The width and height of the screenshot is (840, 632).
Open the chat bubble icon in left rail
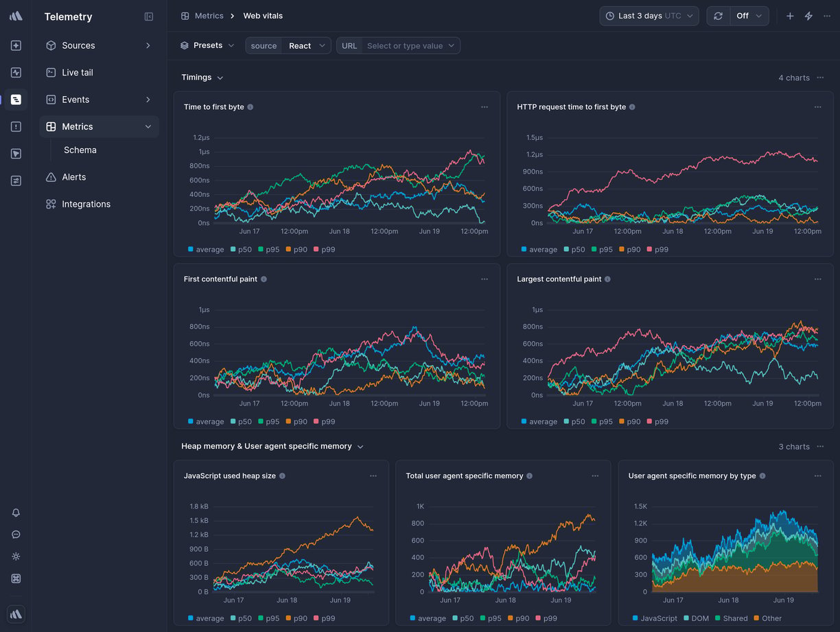coord(16,535)
